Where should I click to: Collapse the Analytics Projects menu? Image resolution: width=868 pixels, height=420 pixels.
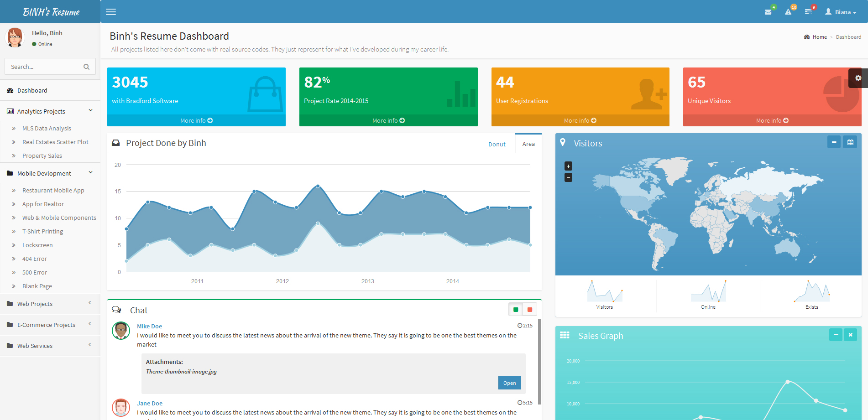tap(50, 111)
